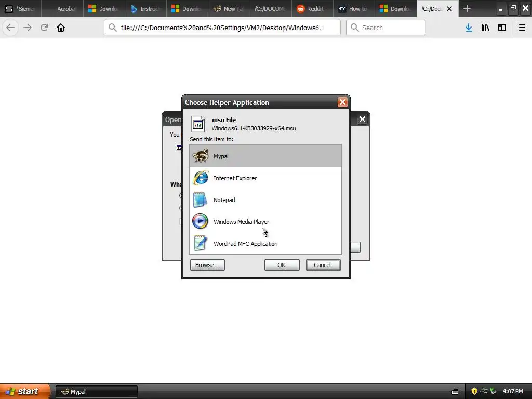Switch to the *Siemens tab
The width and height of the screenshot is (532, 399).
pyautogui.click(x=21, y=8)
